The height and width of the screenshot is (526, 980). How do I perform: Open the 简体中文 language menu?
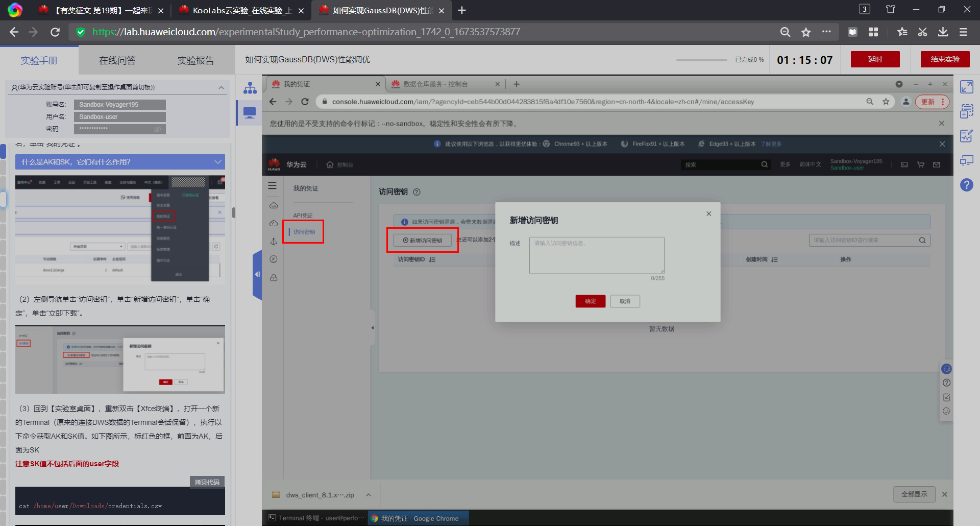pyautogui.click(x=810, y=164)
